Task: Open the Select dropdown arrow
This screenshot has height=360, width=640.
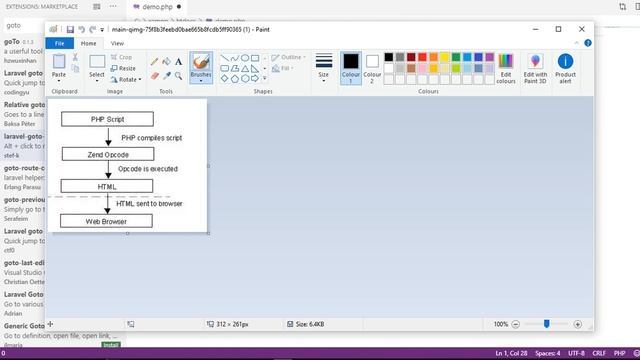Action: (x=97, y=81)
